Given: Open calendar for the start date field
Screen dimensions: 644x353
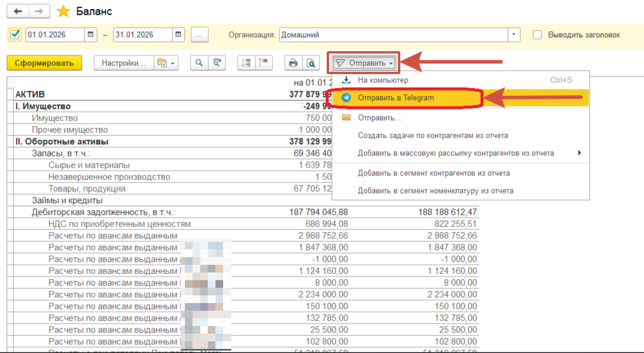Looking at the screenshot, I should [x=91, y=35].
